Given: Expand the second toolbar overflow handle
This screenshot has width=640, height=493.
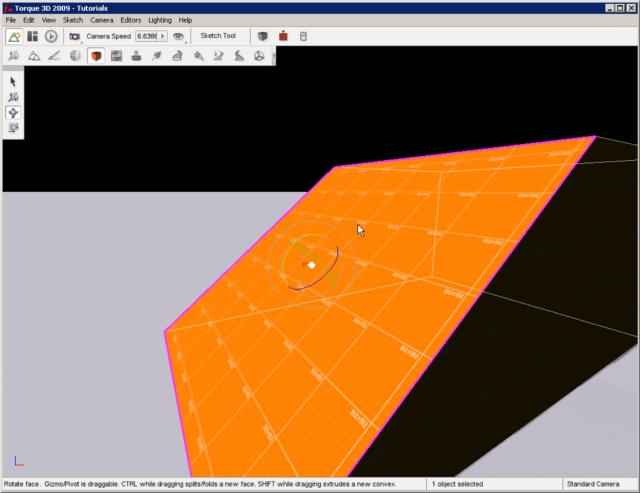Looking at the screenshot, I should click(x=275, y=56).
